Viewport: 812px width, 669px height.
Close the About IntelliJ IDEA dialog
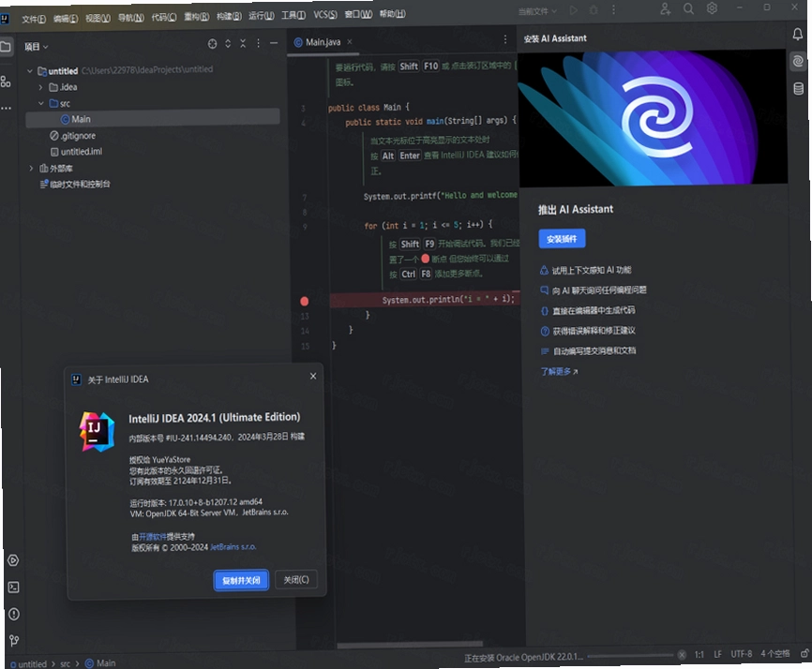tap(313, 376)
